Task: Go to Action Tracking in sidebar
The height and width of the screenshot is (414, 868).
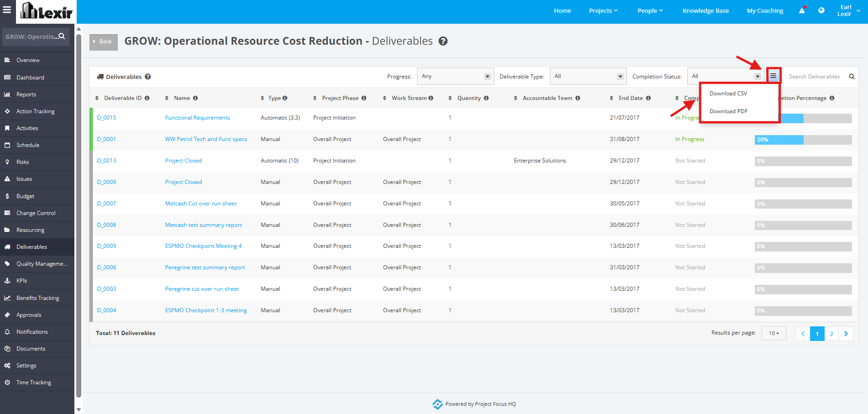Action: 37,111
